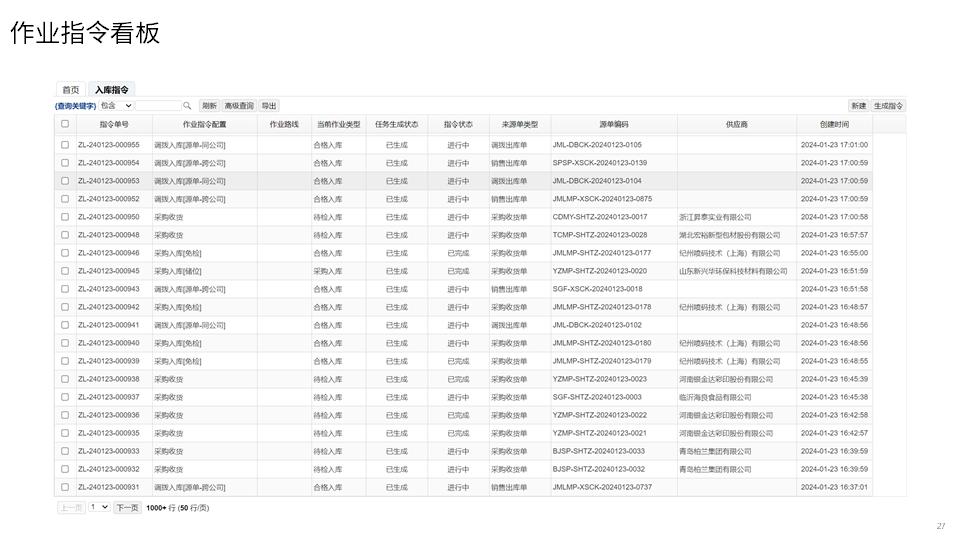
Task: Click the 新建 button
Action: pyautogui.click(x=858, y=106)
